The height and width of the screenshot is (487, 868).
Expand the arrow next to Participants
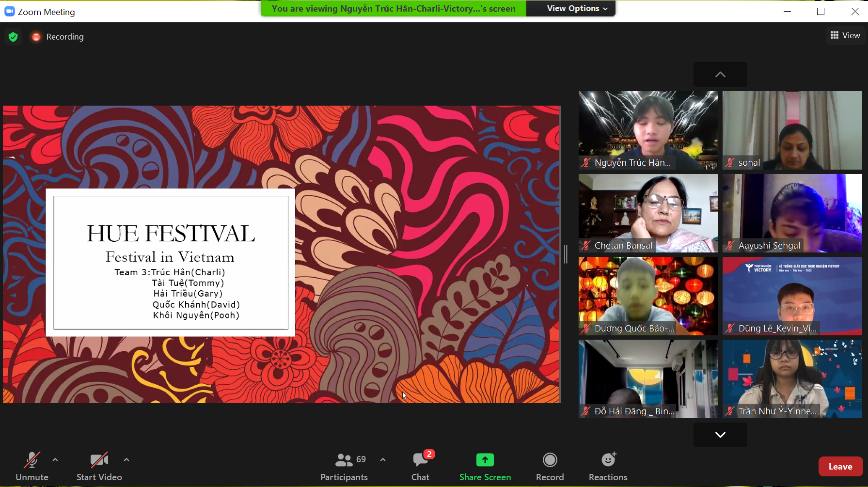click(x=383, y=459)
